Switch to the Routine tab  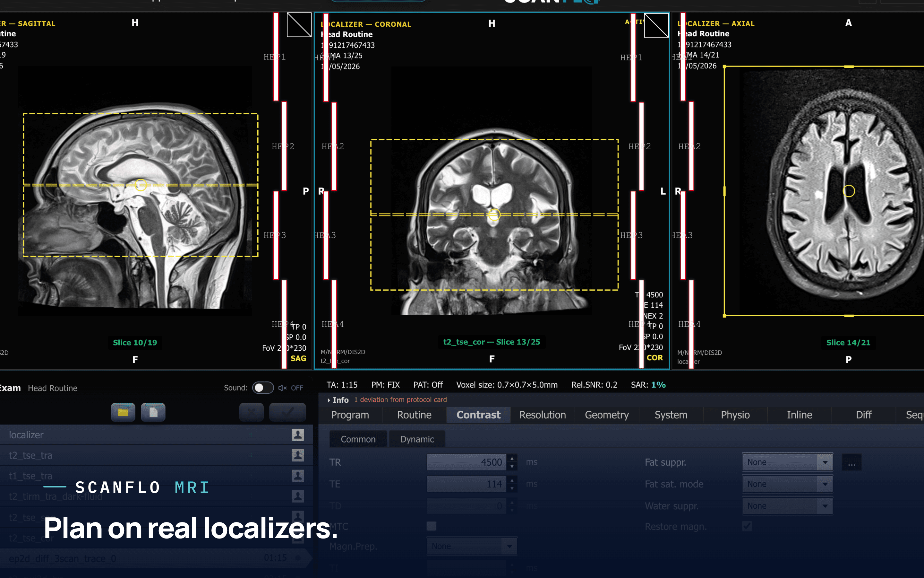pyautogui.click(x=414, y=415)
